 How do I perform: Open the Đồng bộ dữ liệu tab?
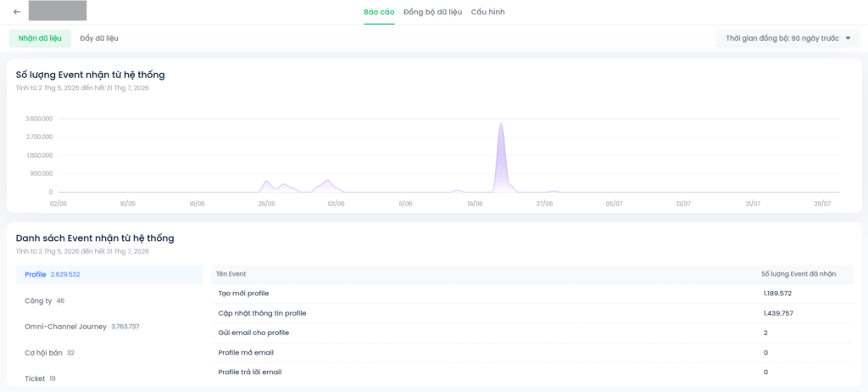pos(432,12)
